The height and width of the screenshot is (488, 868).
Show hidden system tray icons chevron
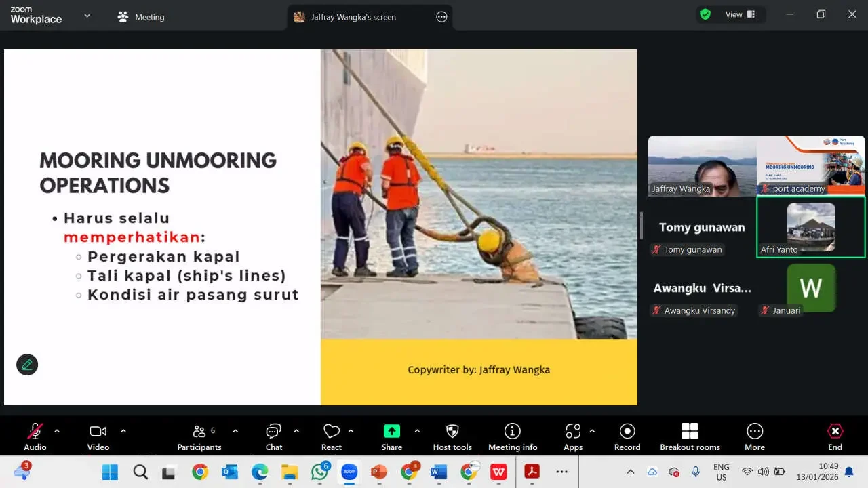[630, 472]
